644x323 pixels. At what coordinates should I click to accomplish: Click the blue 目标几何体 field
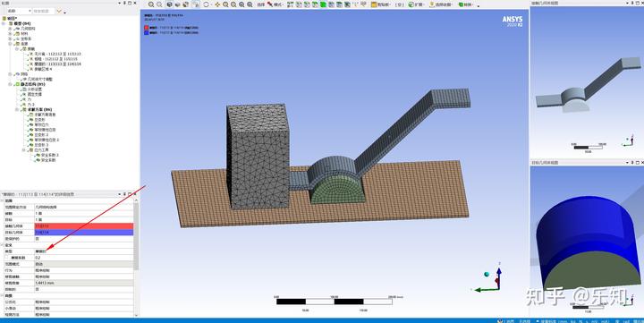coord(84,232)
